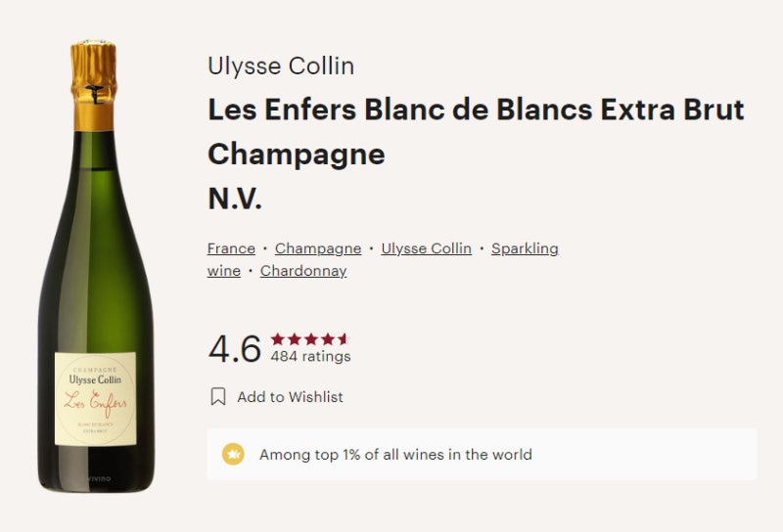
Task: Open the champagne bottle image
Action: [96, 265]
